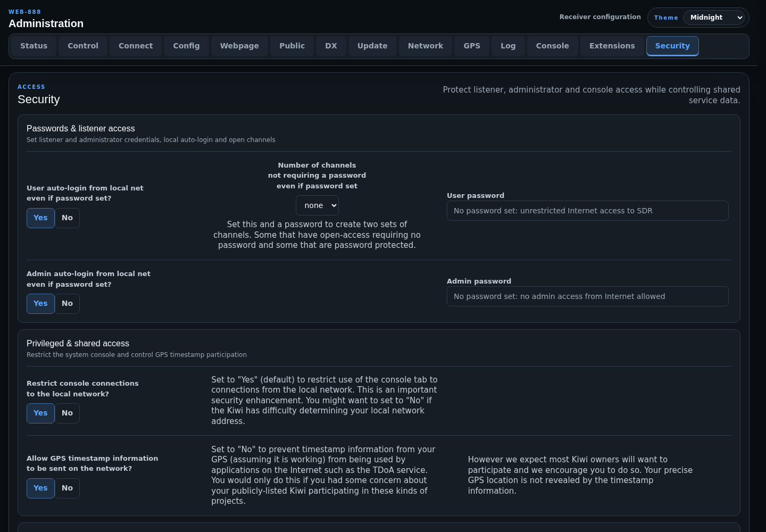766x532 pixels.
Task: Select the Network tab
Action: coord(426,46)
